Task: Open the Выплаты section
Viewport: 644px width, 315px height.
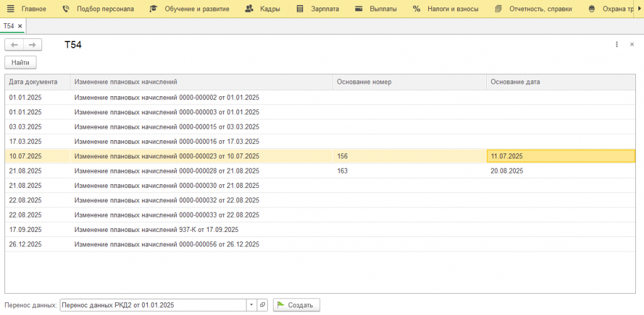Action: tap(376, 9)
